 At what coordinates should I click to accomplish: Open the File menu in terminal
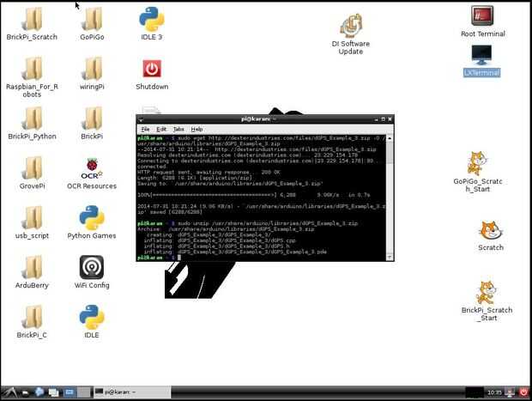pos(145,129)
